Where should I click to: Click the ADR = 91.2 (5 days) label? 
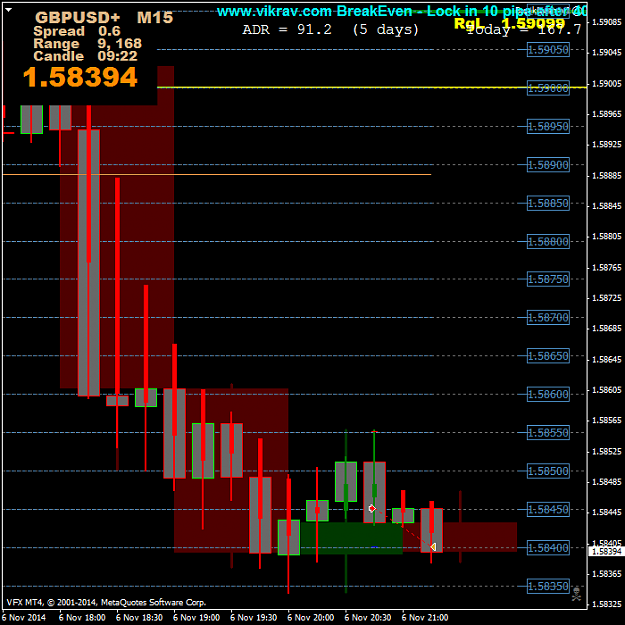click(330, 29)
